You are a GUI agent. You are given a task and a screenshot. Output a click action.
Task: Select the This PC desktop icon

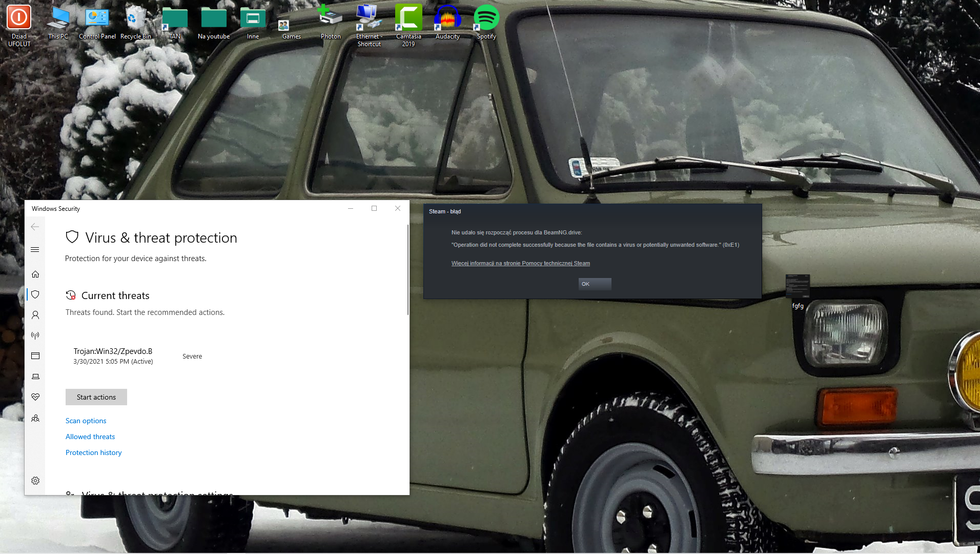(x=58, y=23)
